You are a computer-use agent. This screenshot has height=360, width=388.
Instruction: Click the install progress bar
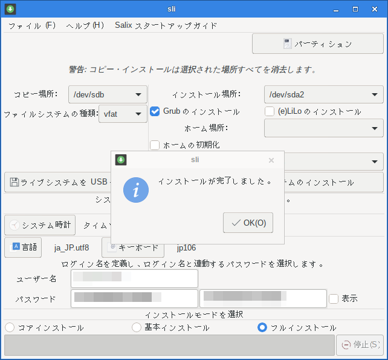(x=169, y=345)
